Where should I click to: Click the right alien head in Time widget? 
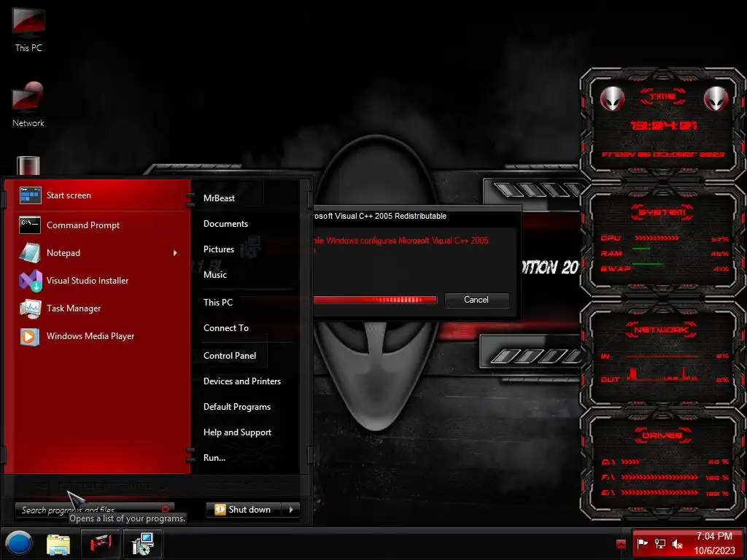pyautogui.click(x=716, y=98)
